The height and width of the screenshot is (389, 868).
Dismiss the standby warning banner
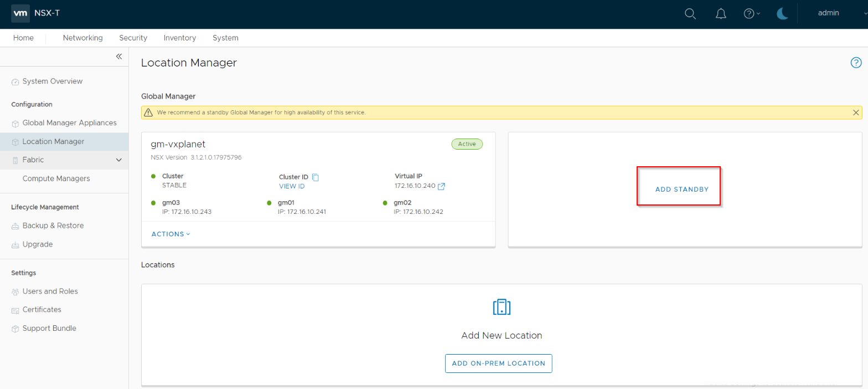(856, 112)
